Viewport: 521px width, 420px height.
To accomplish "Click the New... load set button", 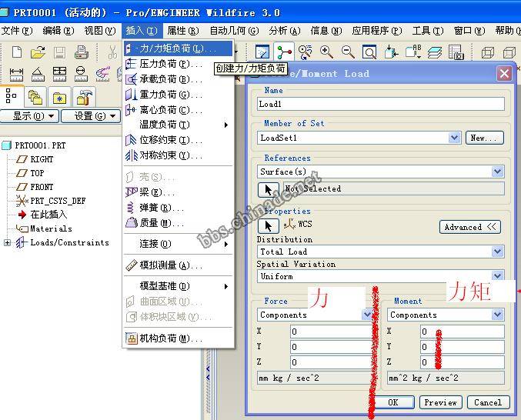I will [x=485, y=138].
